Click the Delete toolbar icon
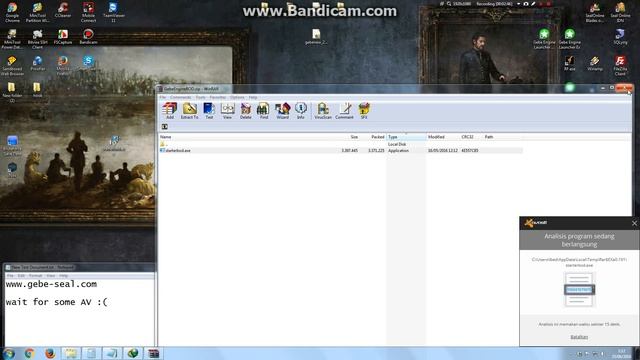This screenshot has height=360, width=640. click(x=246, y=111)
